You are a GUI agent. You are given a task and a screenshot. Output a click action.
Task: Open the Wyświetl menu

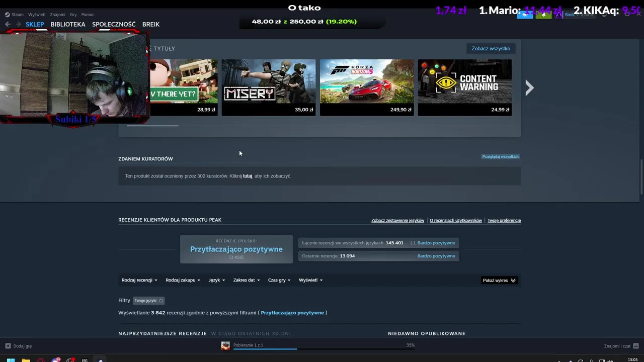(x=37, y=15)
